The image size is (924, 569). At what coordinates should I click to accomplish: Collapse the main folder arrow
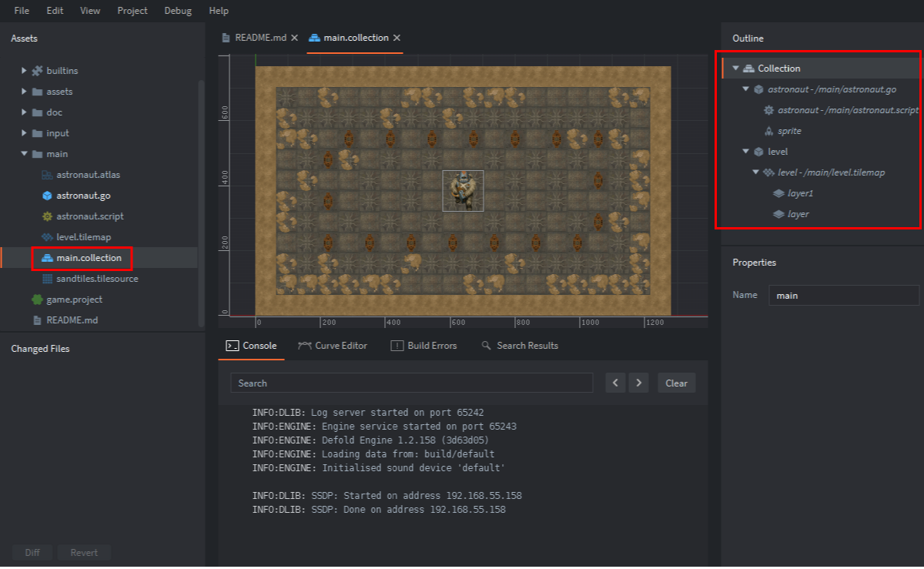[x=25, y=154]
